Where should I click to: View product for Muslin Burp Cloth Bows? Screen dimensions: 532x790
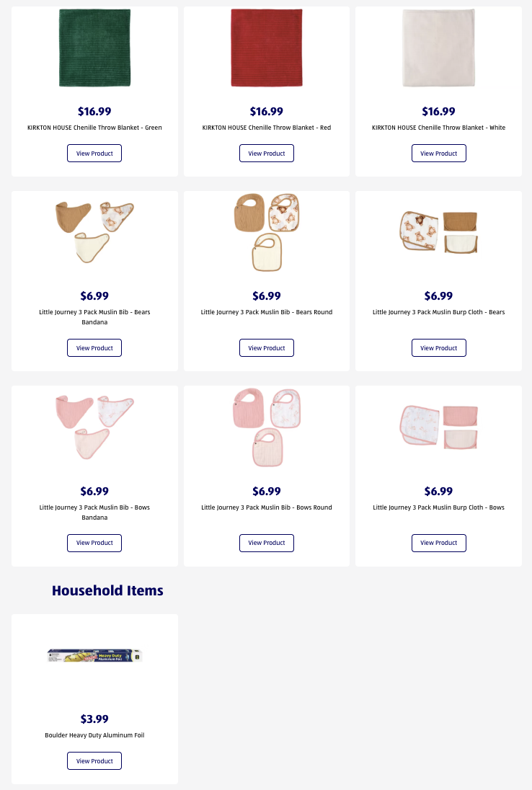[x=438, y=543]
